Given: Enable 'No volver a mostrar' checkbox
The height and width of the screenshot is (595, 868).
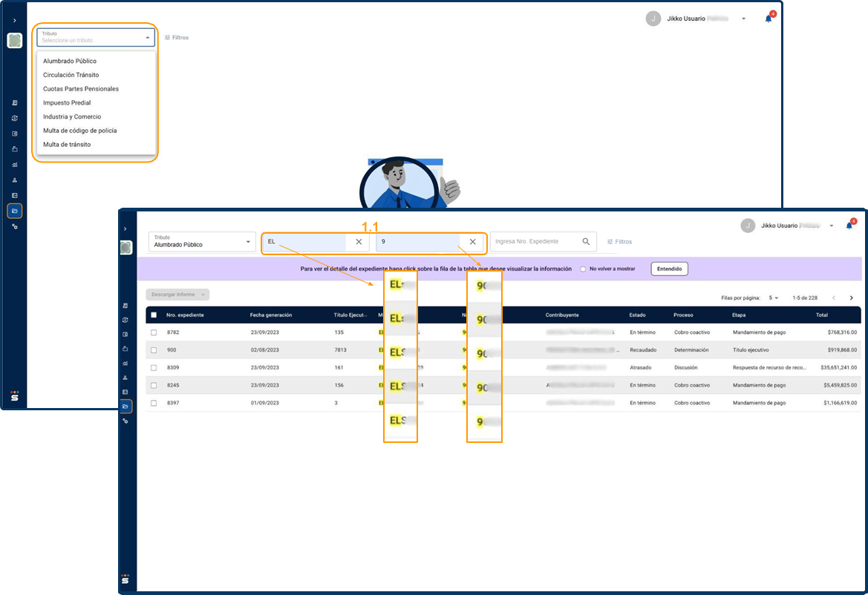Looking at the screenshot, I should pyautogui.click(x=583, y=269).
